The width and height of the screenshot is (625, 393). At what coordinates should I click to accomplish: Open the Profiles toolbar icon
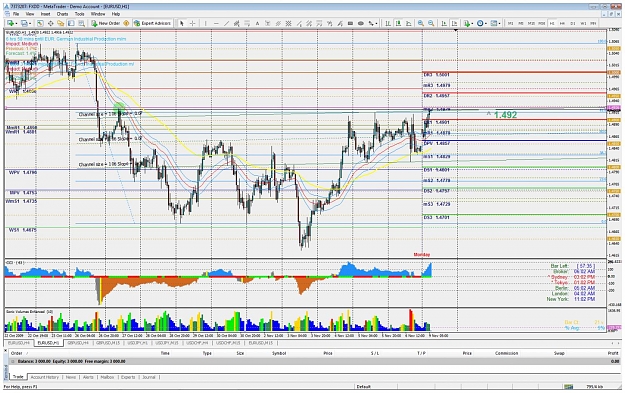click(24, 23)
